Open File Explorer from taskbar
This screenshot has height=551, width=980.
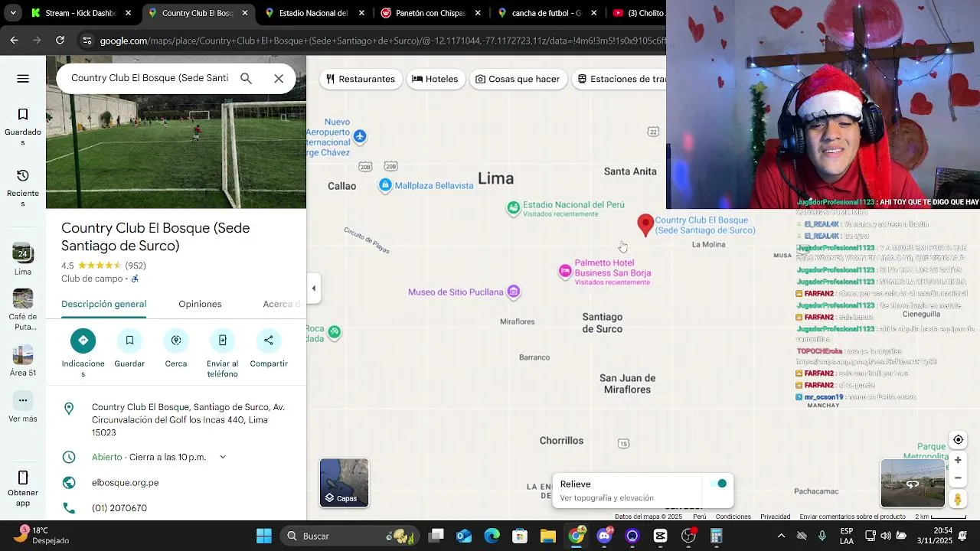(548, 536)
